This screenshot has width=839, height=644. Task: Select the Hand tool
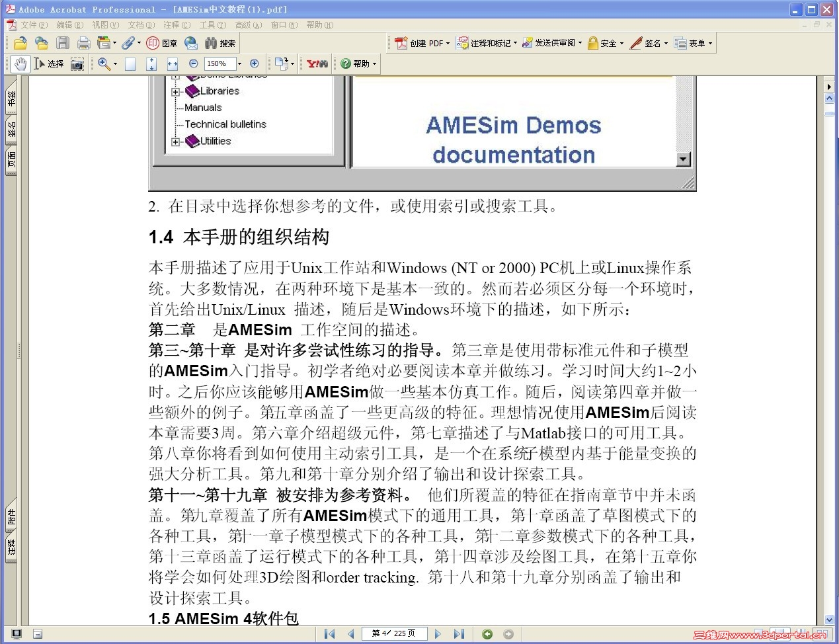click(20, 63)
